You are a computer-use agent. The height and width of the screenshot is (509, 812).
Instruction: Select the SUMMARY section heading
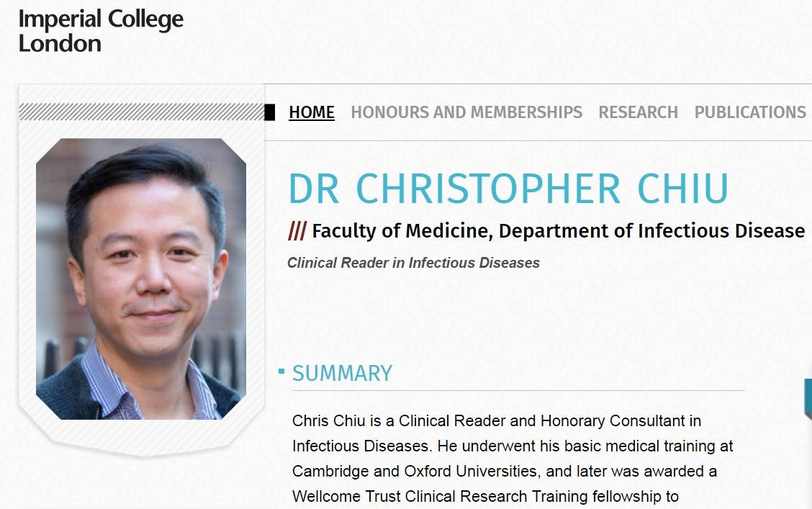click(342, 373)
